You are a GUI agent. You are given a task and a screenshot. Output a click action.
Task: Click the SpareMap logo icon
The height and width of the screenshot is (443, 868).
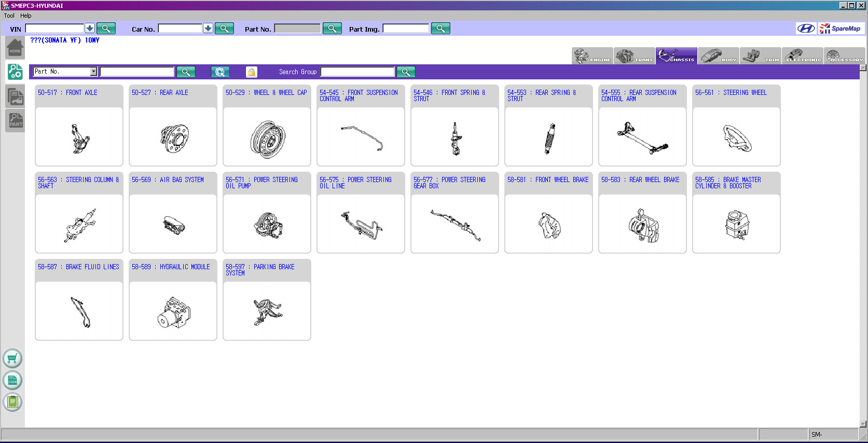pos(841,29)
